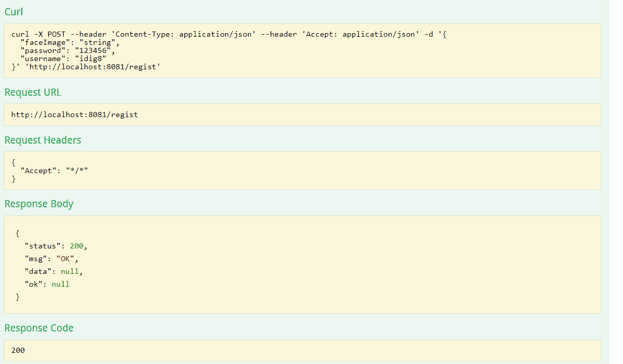This screenshot has height=364, width=623.
Task: Click the closing brace of Response Body
Action: coord(18,297)
